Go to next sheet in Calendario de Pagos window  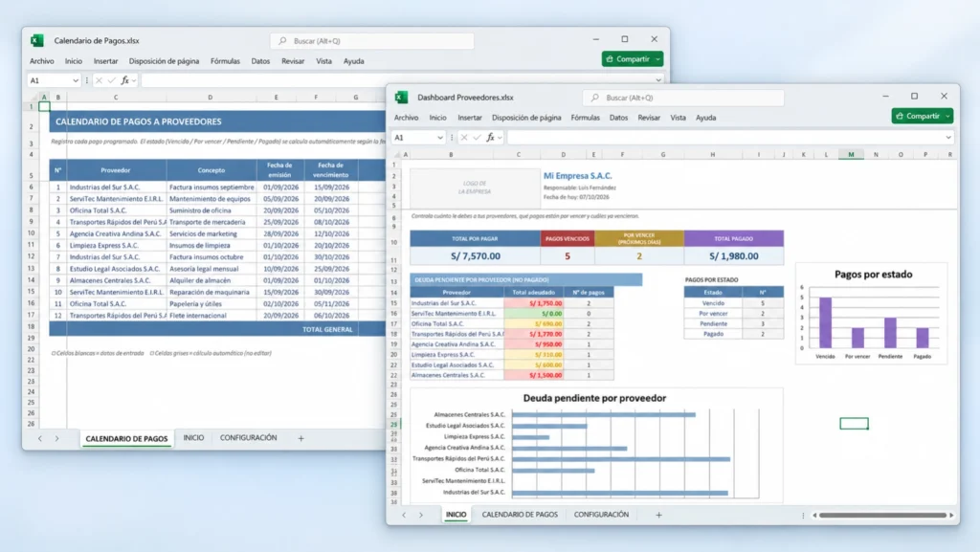[x=56, y=438]
